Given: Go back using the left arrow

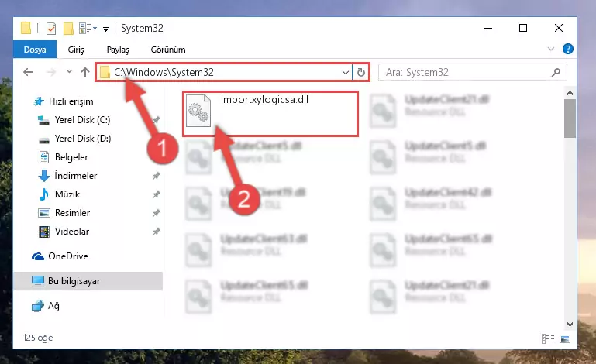Looking at the screenshot, I should pos(28,72).
